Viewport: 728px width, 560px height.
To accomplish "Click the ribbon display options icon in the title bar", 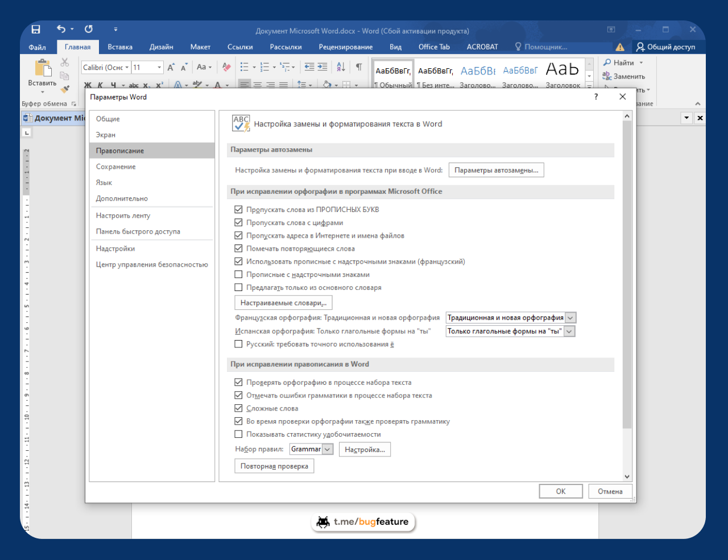I will (611, 30).
